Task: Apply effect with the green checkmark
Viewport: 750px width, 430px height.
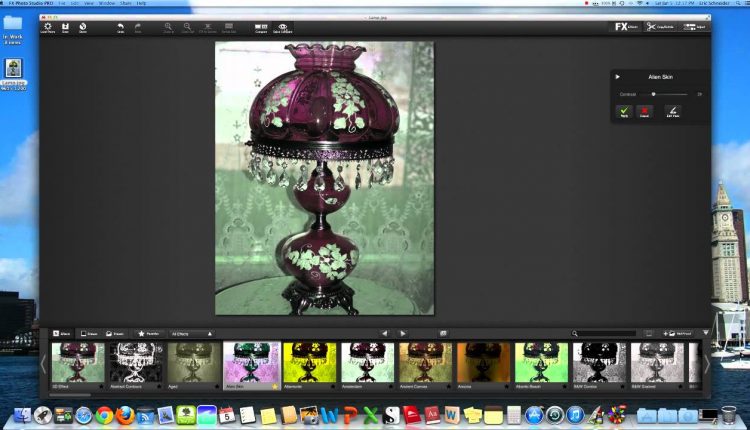Action: click(x=624, y=111)
